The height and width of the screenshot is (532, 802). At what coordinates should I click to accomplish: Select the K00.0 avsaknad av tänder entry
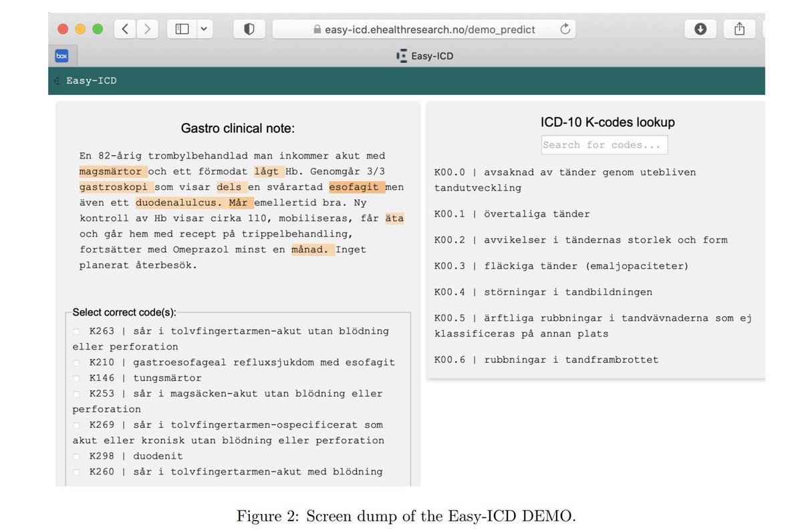[x=565, y=180]
